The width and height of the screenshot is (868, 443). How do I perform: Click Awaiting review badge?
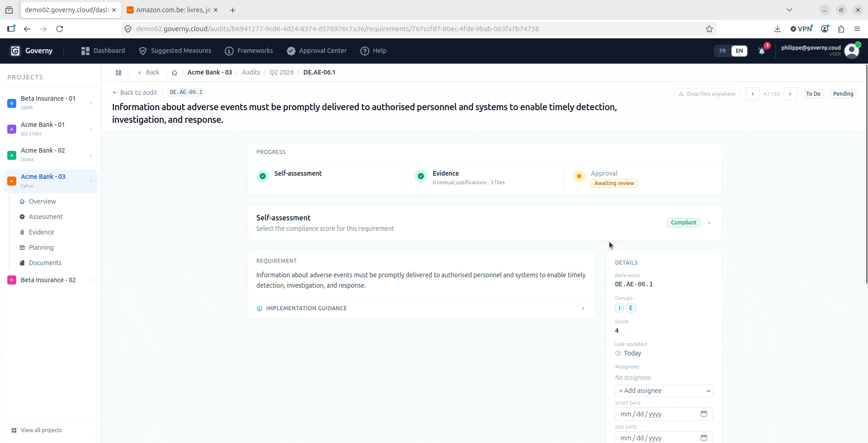click(614, 183)
